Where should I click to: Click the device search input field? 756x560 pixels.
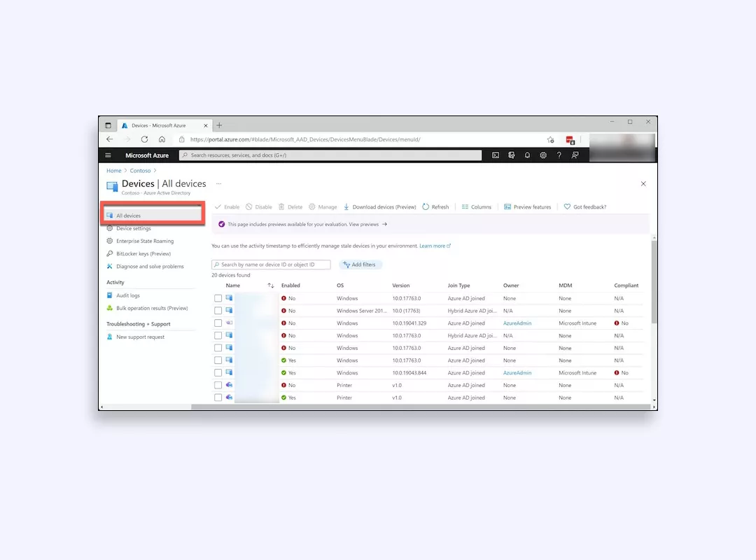tap(271, 265)
